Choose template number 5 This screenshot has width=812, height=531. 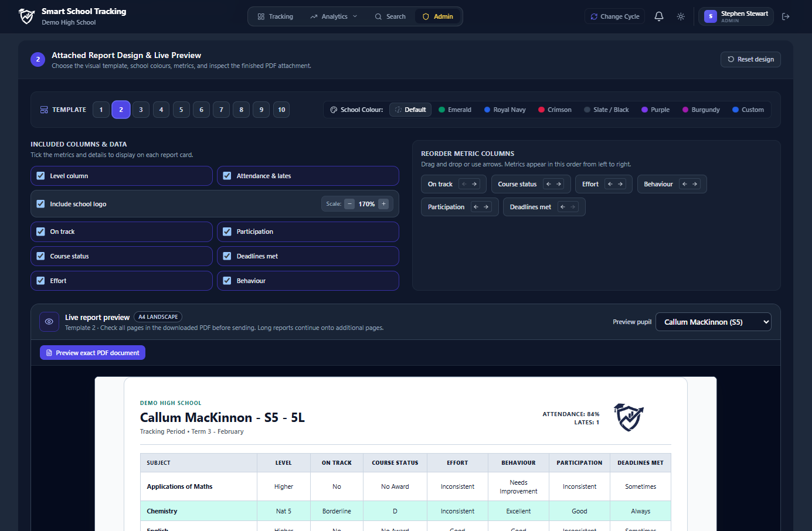pos(181,110)
